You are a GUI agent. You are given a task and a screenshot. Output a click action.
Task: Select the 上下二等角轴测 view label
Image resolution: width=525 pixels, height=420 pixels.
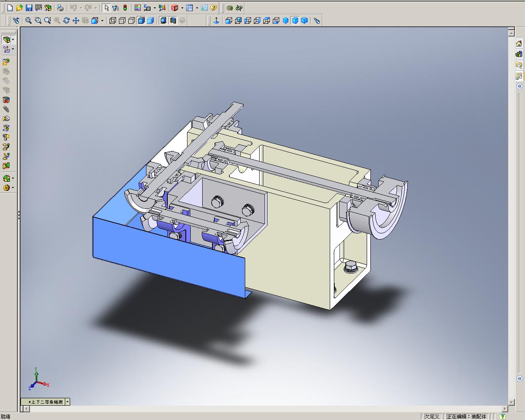coord(46,402)
